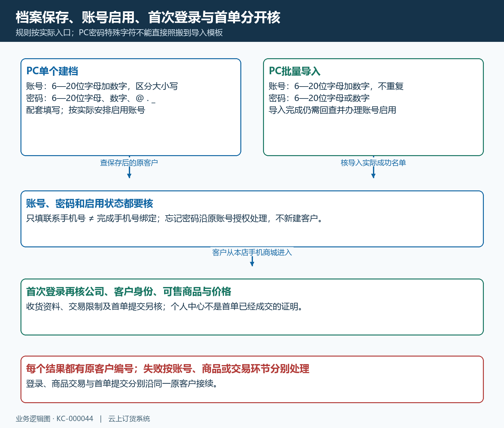
Task: Click the connector label 核导入实际成功名单
Action: pyautogui.click(x=373, y=163)
